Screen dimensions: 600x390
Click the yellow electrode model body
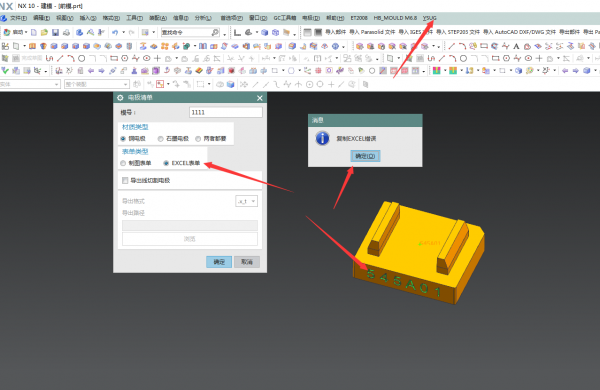(419, 253)
